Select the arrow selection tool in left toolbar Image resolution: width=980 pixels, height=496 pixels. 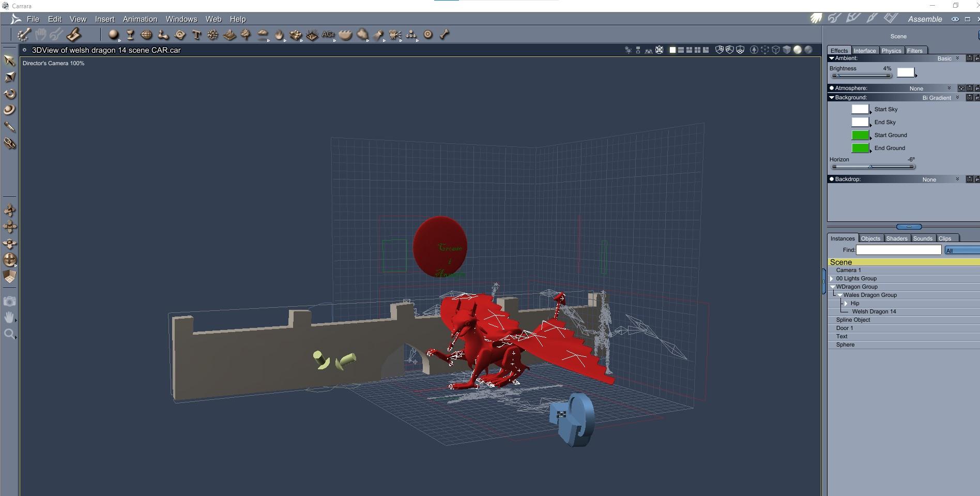pyautogui.click(x=9, y=60)
